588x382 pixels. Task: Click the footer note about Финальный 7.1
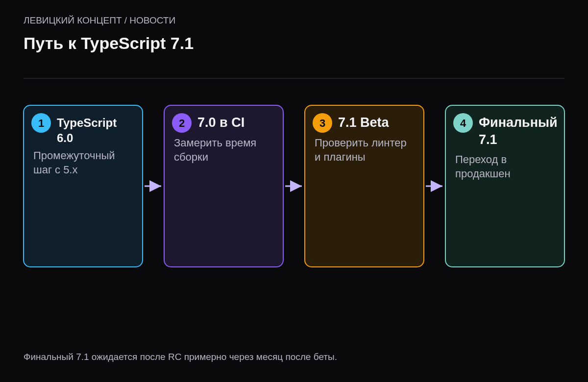click(180, 357)
